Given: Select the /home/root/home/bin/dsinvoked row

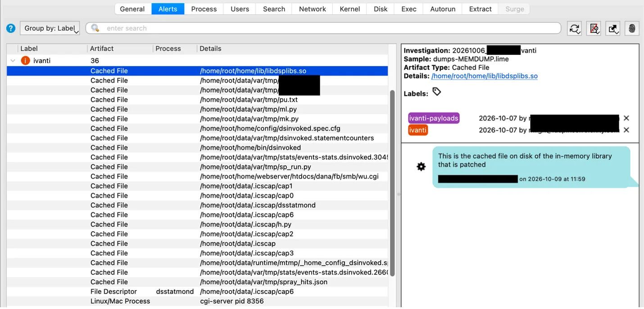Looking at the screenshot, I should 197,148.
